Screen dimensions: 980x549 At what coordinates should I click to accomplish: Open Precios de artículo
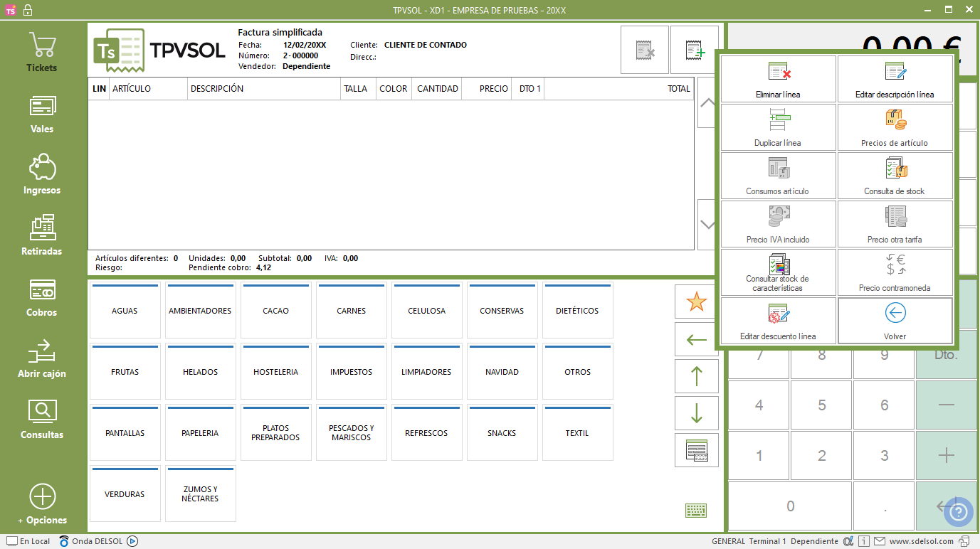pos(895,127)
